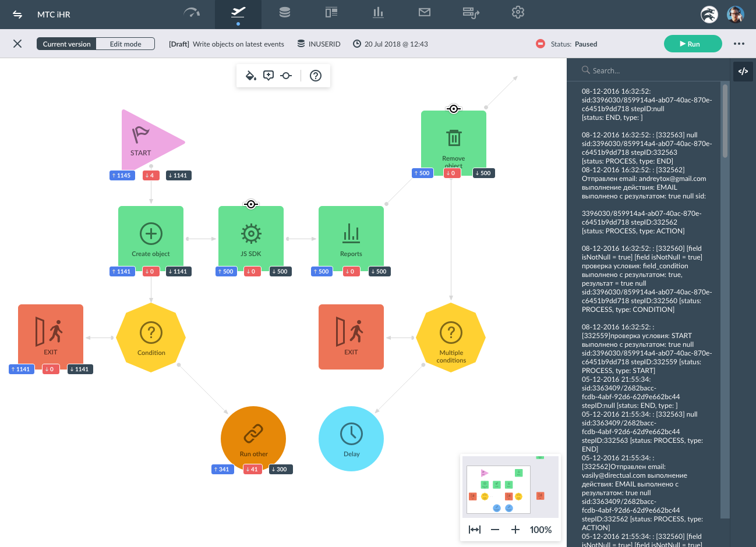Screen dimensions: 756x547
Task: Click the green Run button
Action: (x=693, y=44)
